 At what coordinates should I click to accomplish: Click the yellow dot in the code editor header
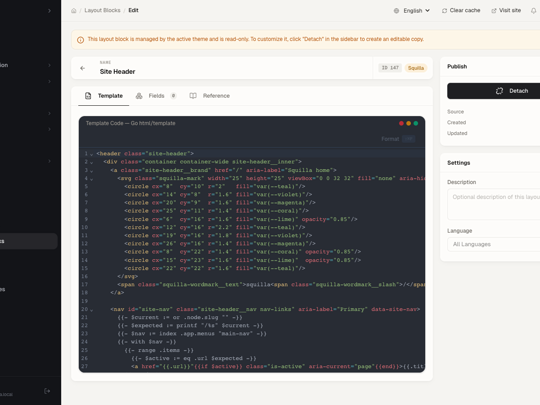pyautogui.click(x=408, y=123)
